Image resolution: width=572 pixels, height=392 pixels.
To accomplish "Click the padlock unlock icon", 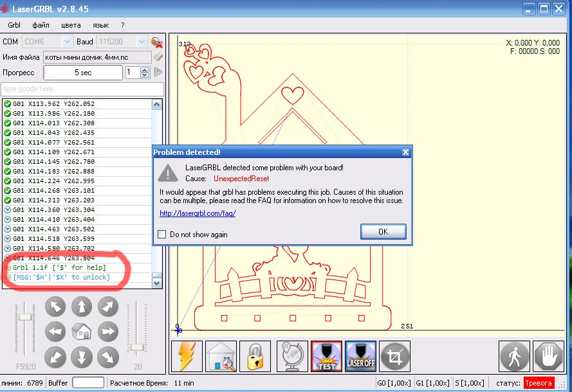I will click(255, 356).
